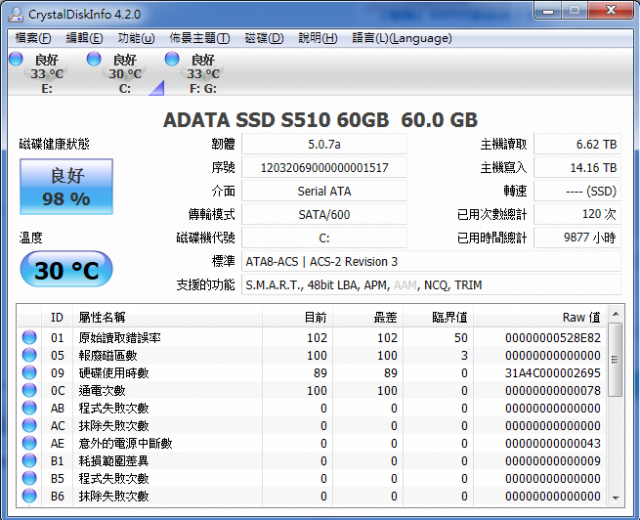Select the E: drive at 33 °C

pos(47,73)
